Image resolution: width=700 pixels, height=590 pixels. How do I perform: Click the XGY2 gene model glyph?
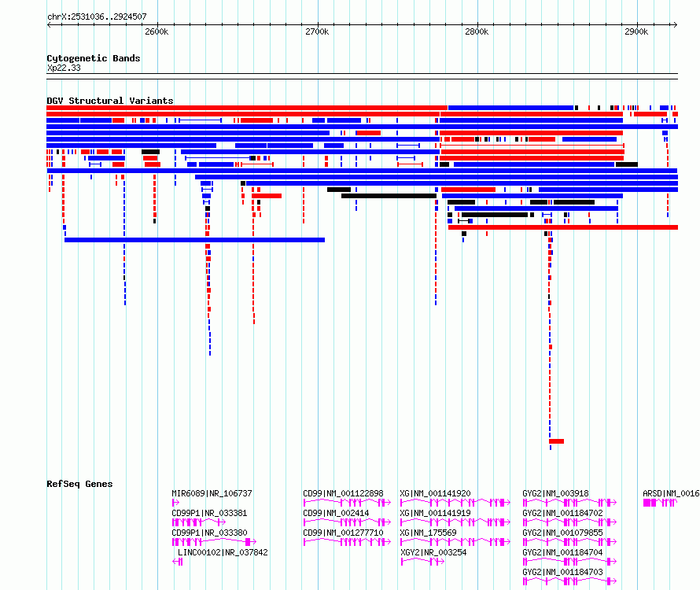tap(422, 562)
